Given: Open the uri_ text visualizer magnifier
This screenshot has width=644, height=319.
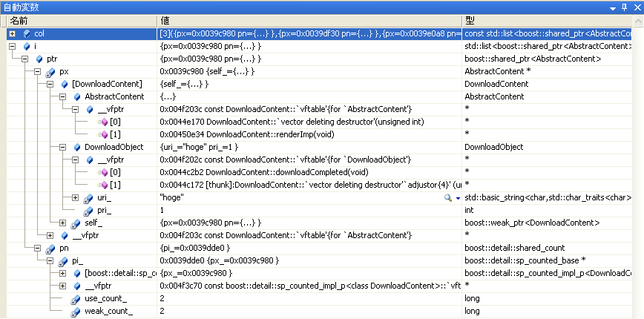Looking at the screenshot, I should point(448,198).
